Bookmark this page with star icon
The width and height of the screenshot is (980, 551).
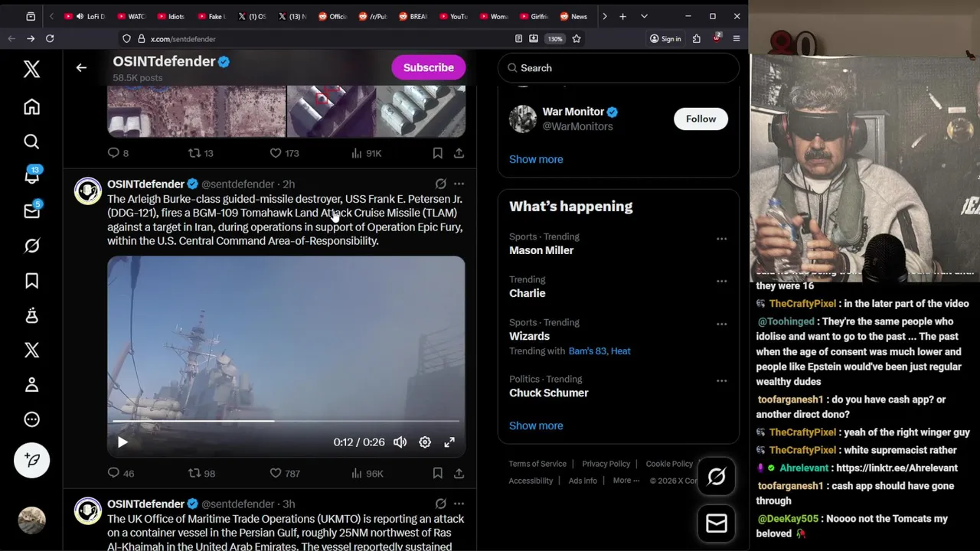click(577, 39)
